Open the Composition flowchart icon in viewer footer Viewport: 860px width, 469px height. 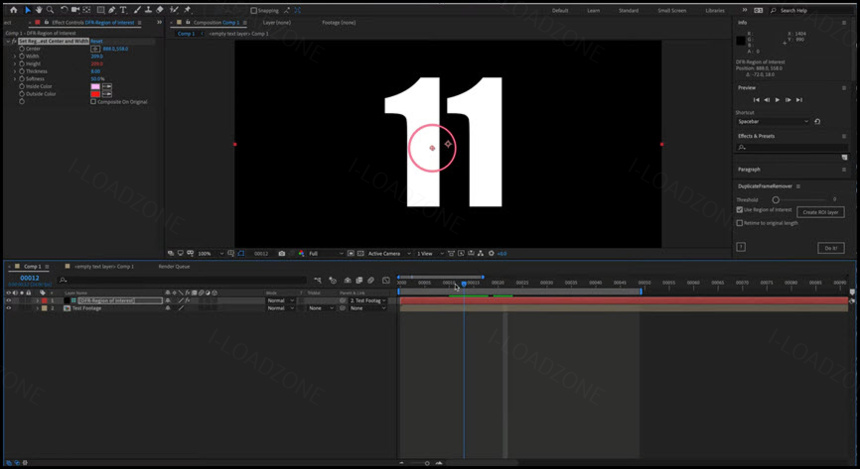[480, 253]
